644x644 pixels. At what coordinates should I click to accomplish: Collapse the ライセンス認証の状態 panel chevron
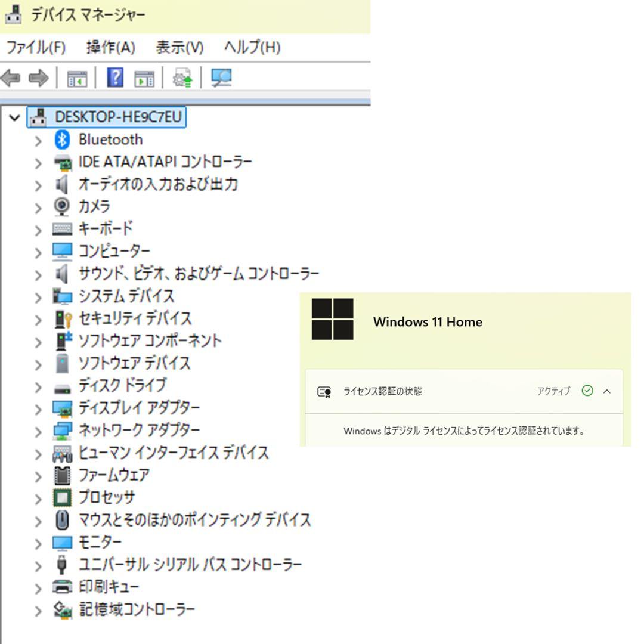[607, 391]
